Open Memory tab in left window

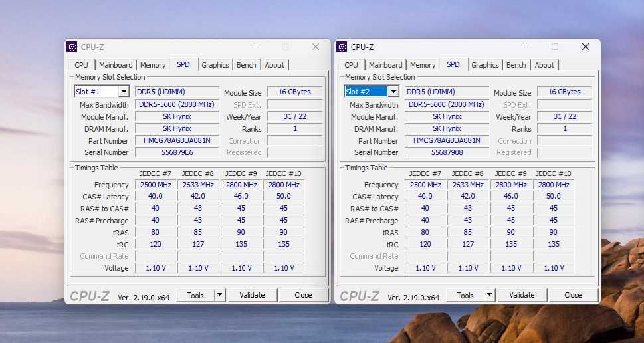click(153, 65)
